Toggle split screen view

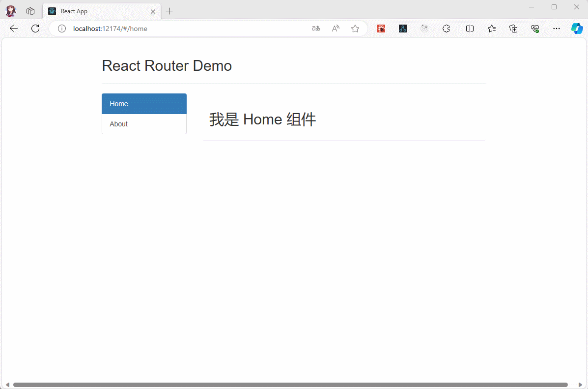[x=470, y=29]
